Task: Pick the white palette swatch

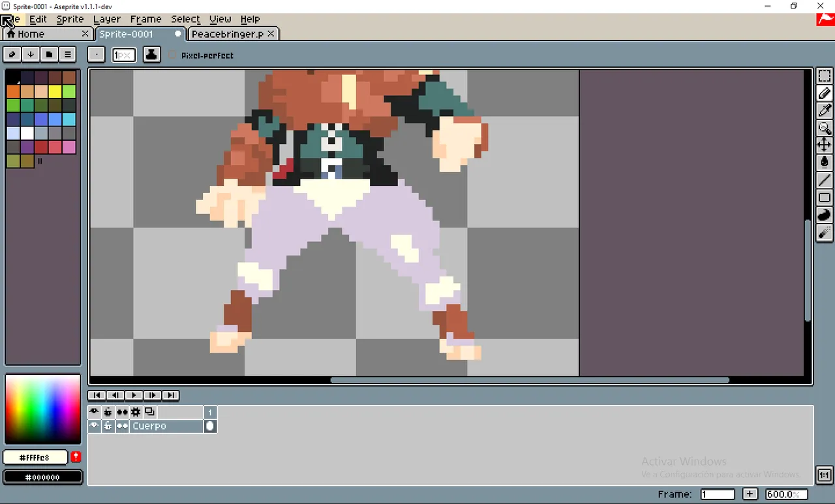Action: point(27,133)
